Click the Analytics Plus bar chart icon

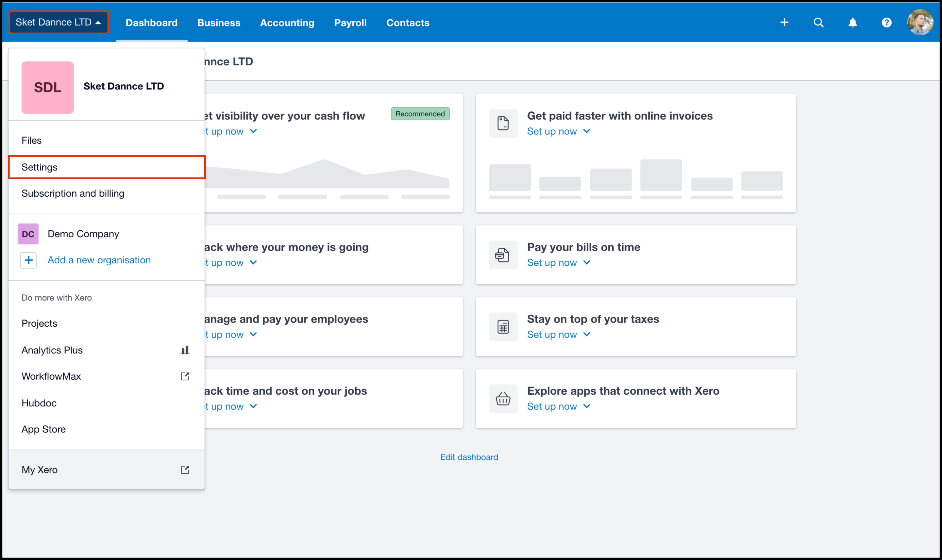pyautogui.click(x=185, y=350)
